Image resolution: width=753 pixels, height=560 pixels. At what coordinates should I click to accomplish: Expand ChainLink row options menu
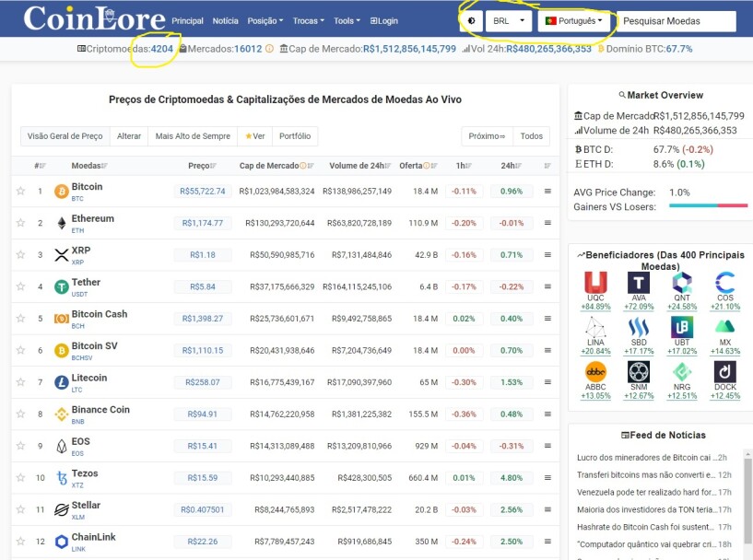(547, 542)
